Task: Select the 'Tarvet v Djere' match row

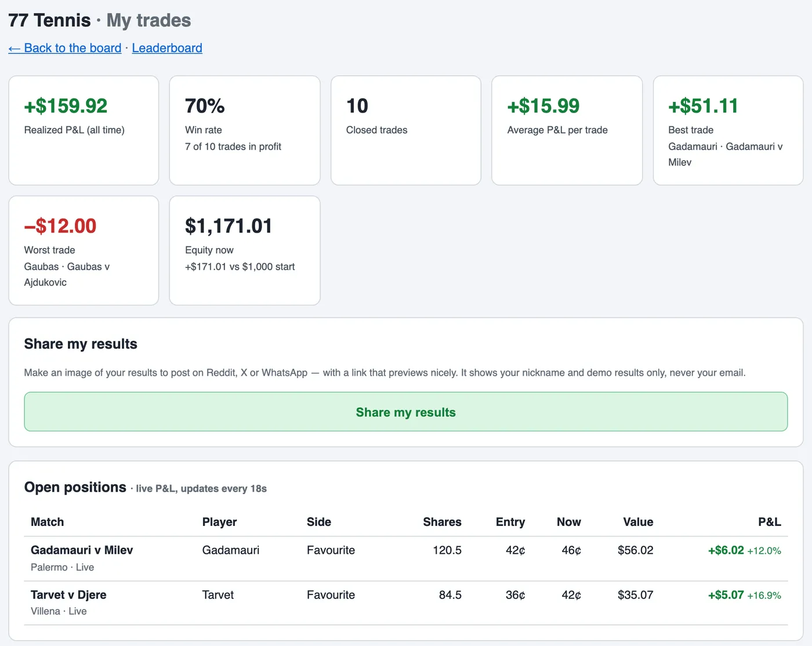Action: (406, 603)
